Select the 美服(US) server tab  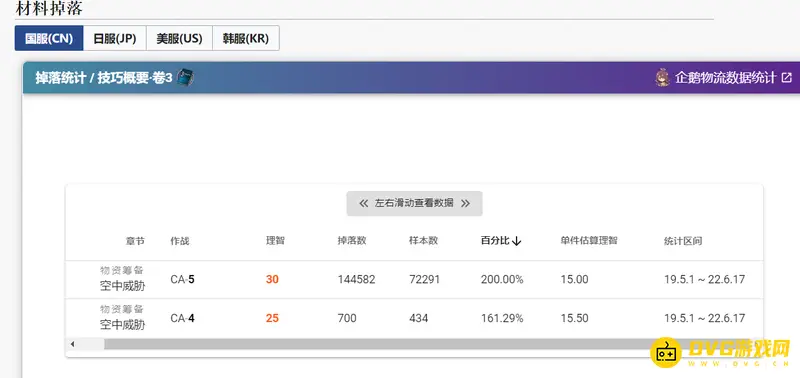pos(179,38)
